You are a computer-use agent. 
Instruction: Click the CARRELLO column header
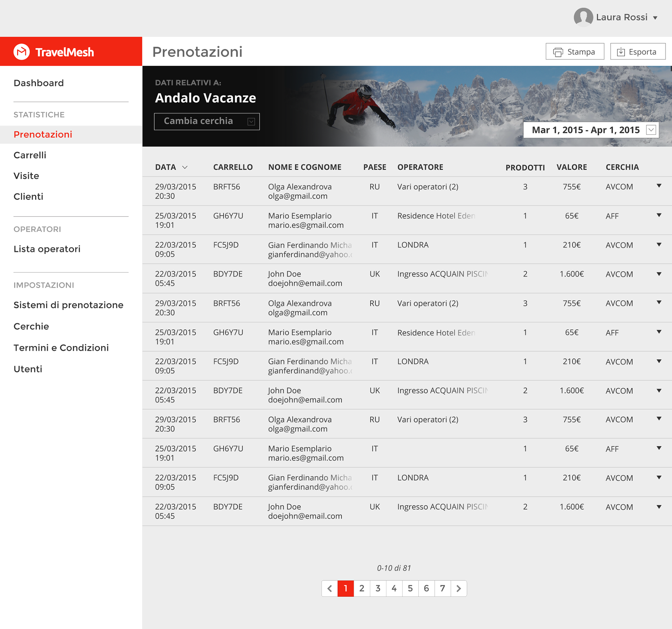pos(233,167)
